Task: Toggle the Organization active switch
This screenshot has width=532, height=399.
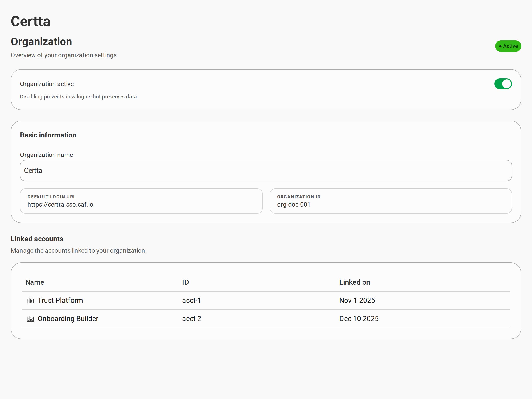Action: [x=503, y=84]
